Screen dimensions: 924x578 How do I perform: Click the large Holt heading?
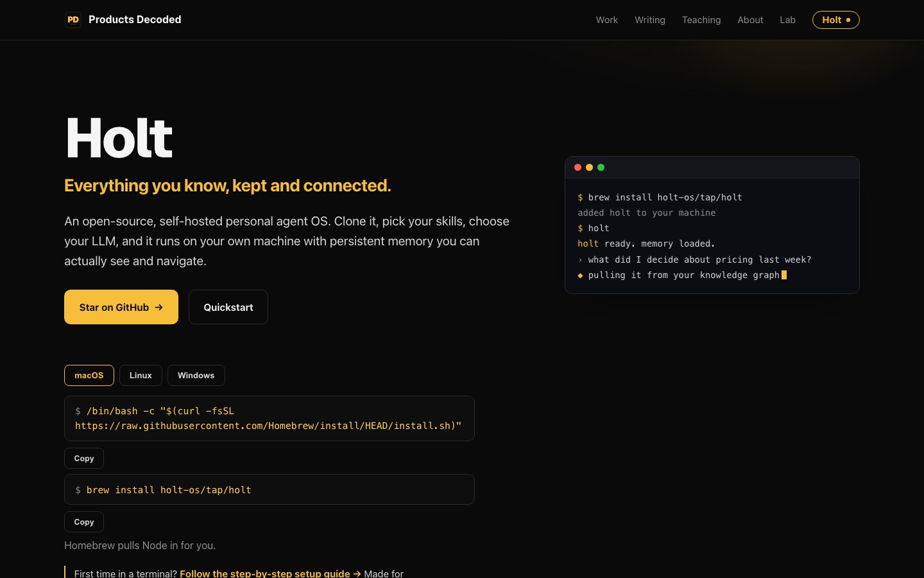[119, 137]
